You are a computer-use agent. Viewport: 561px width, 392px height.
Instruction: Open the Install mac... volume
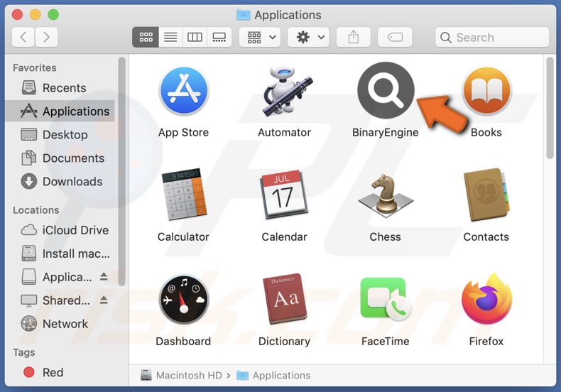click(60, 254)
